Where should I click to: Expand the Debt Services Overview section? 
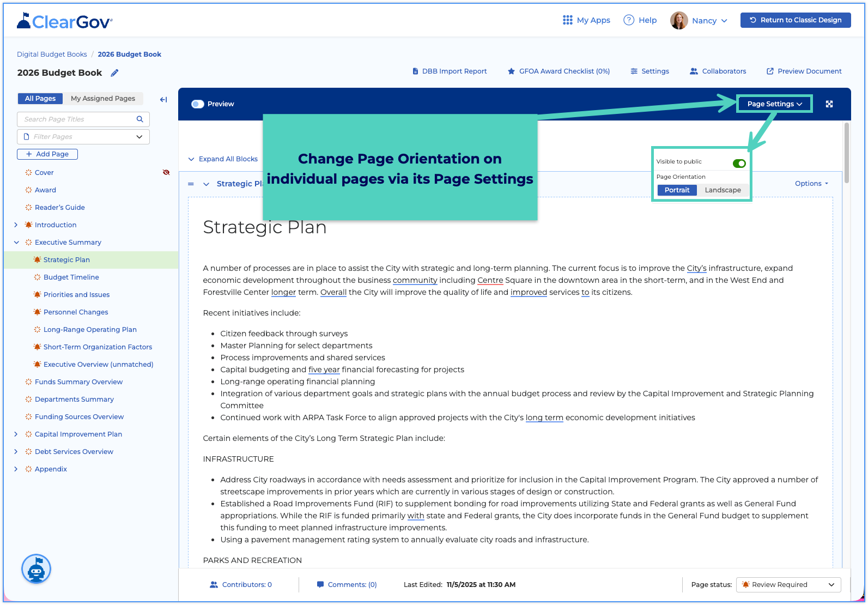coord(16,451)
